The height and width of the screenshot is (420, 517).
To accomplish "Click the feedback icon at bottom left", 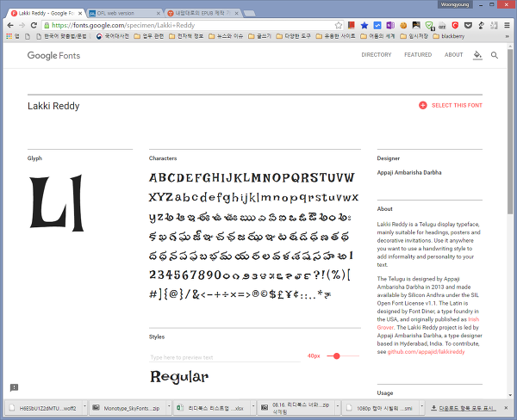I will click(x=14, y=387).
